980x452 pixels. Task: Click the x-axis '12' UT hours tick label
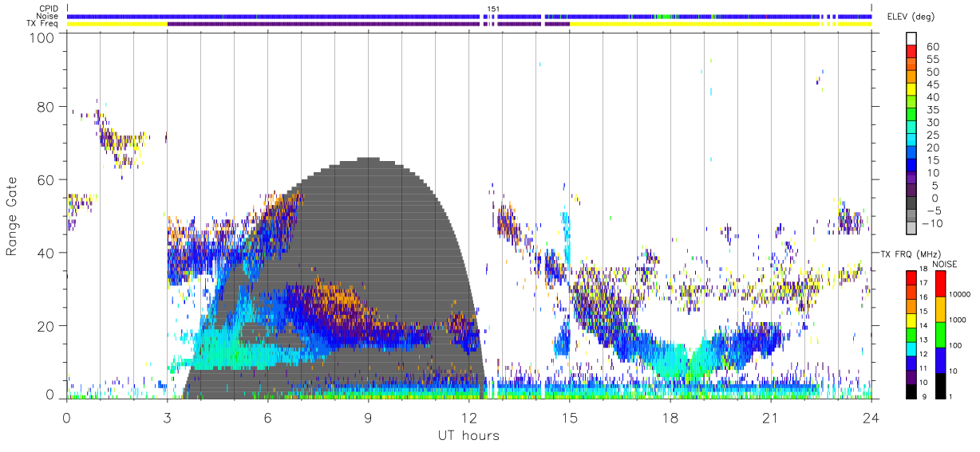(468, 417)
